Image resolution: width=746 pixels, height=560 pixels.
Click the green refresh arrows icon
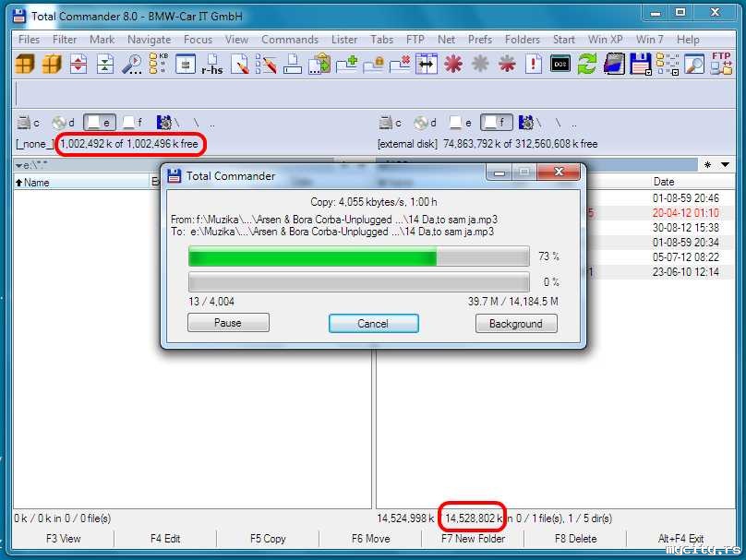point(587,64)
